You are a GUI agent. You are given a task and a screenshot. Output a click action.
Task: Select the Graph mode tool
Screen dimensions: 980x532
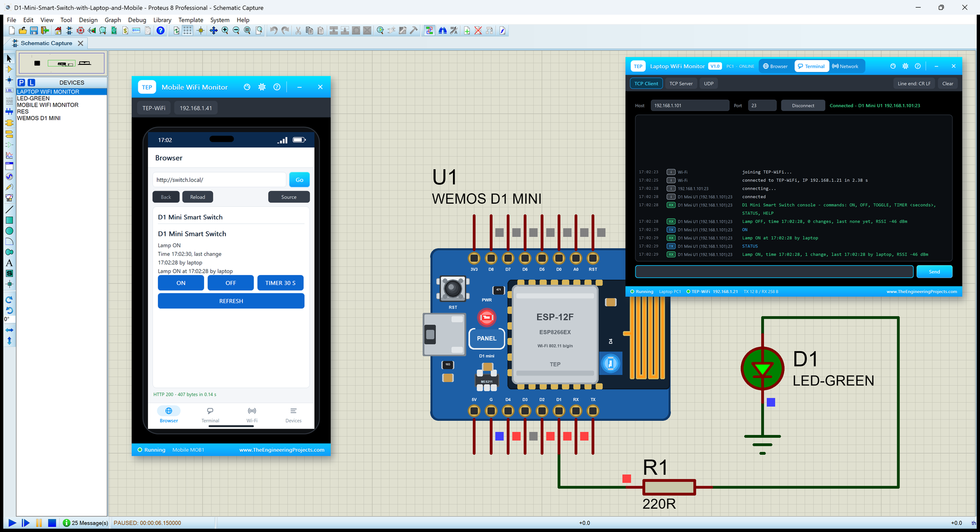[x=9, y=156]
